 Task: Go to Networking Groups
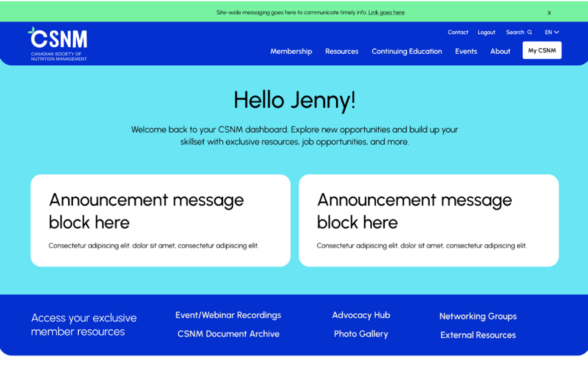click(478, 316)
